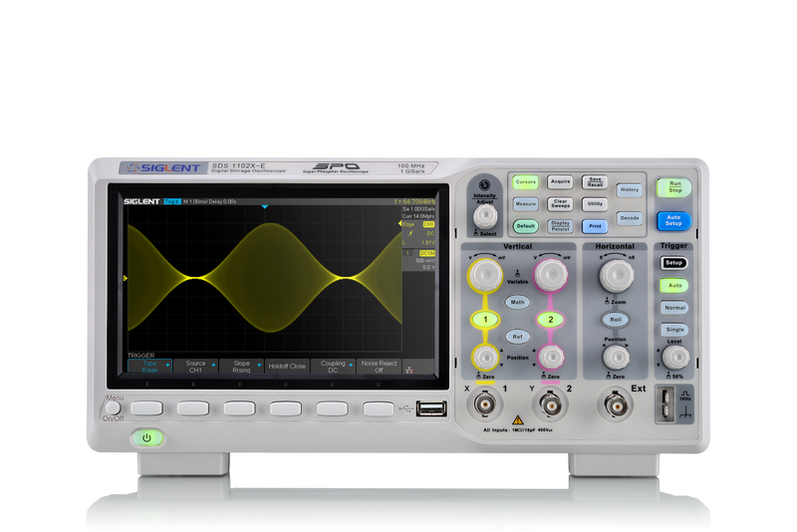Image resolution: width=797 pixels, height=532 pixels.
Task: Open the on-screen Type Edge menu
Action: (x=150, y=367)
